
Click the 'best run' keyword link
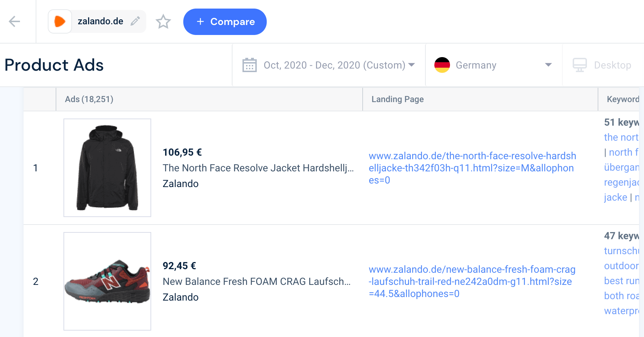pyautogui.click(x=621, y=281)
